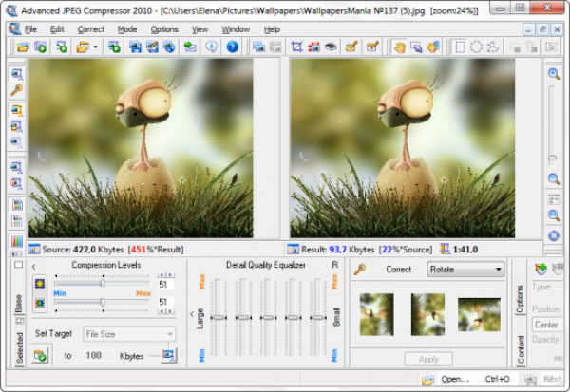The image size is (570, 392).
Task: Click the eye preview icon in toolbar
Action: [330, 47]
